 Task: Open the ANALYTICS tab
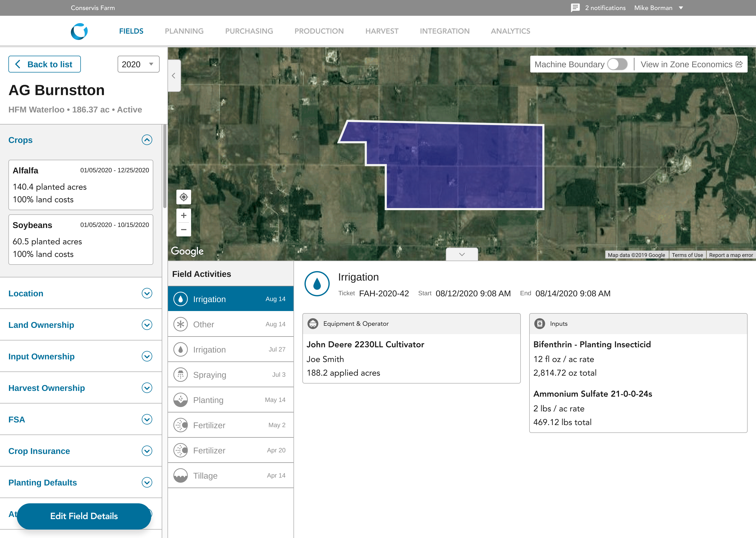coord(510,31)
